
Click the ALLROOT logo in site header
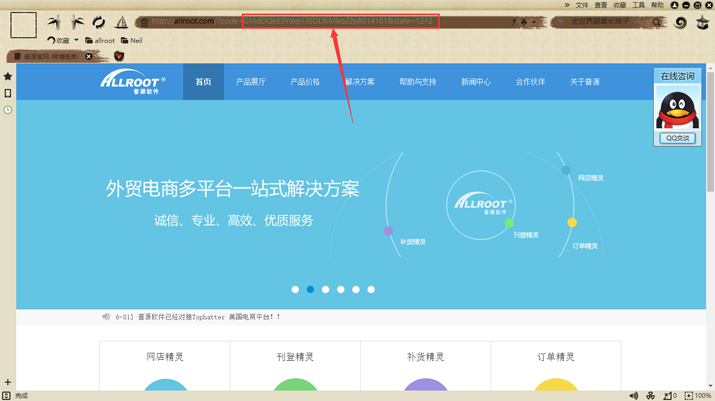[x=133, y=82]
